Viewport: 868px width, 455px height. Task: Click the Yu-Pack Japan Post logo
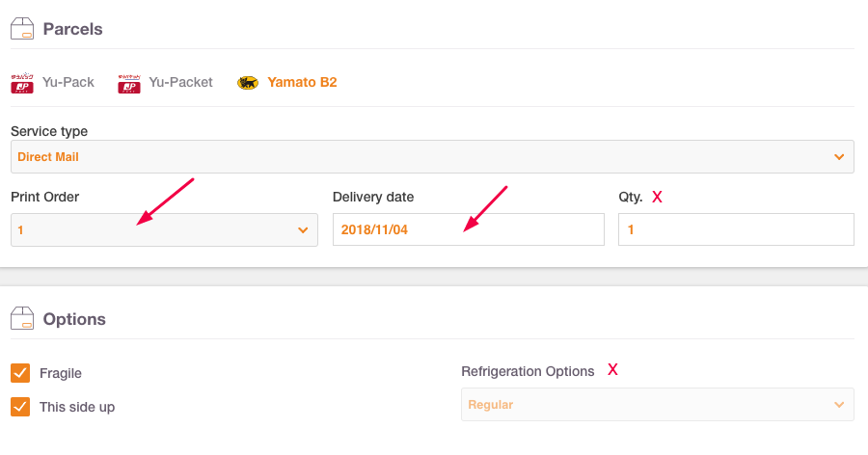coord(22,83)
